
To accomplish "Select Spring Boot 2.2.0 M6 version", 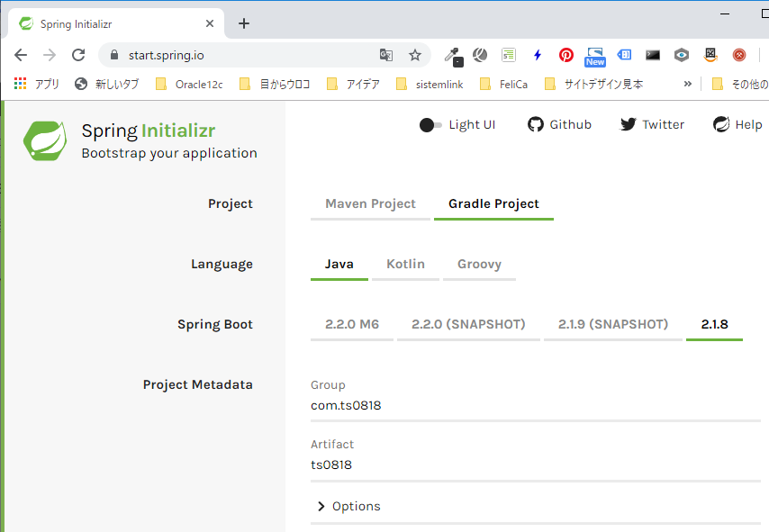I will 352,324.
